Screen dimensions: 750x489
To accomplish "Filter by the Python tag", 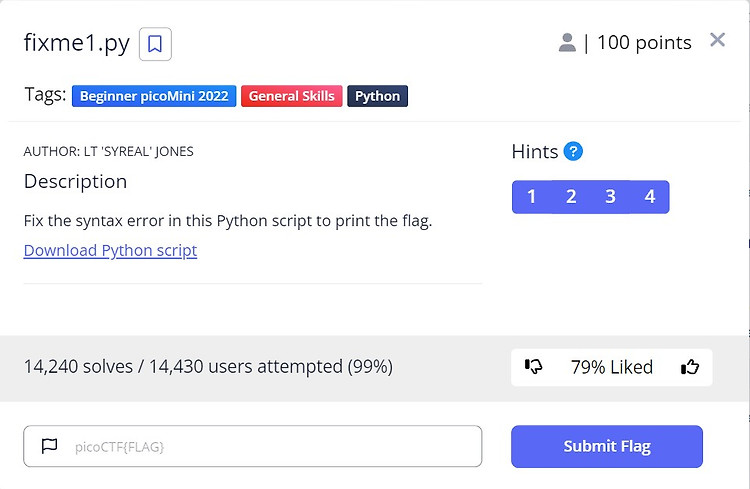I will (377, 96).
